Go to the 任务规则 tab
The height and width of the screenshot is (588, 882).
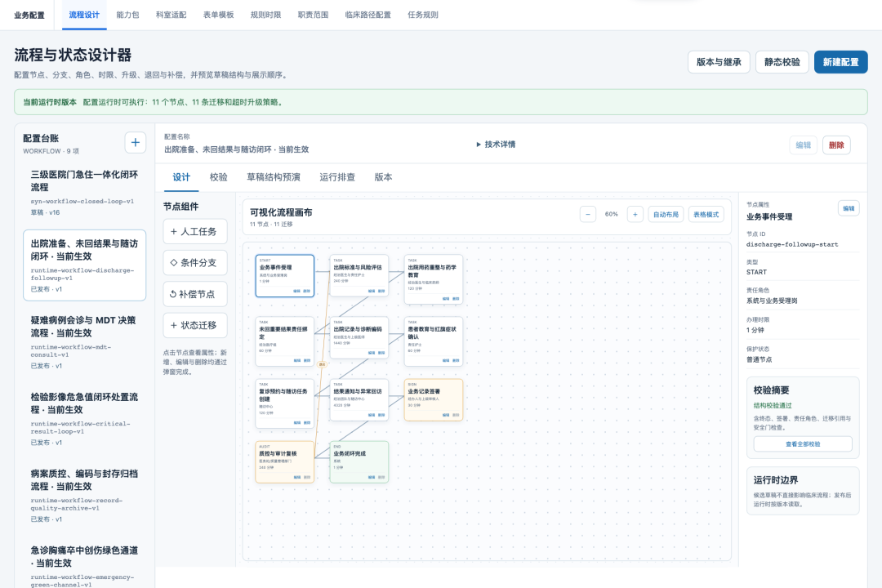(x=423, y=15)
